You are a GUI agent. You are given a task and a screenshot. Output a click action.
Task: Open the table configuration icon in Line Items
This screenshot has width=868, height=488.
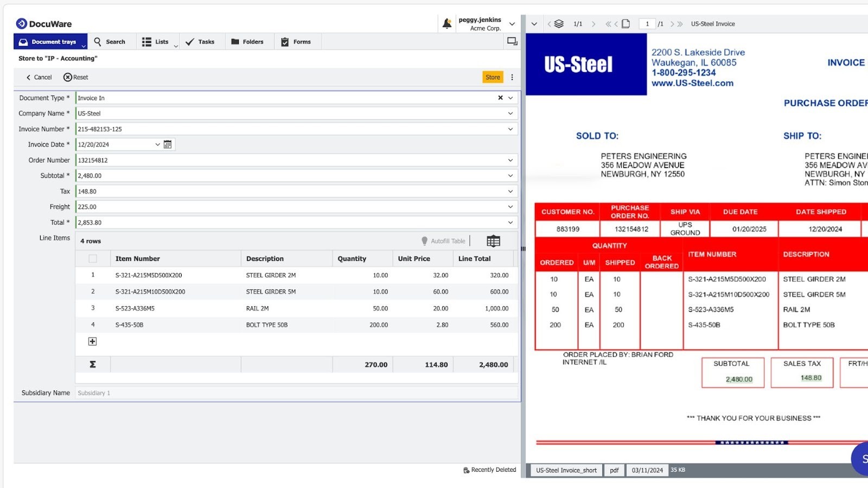click(493, 240)
